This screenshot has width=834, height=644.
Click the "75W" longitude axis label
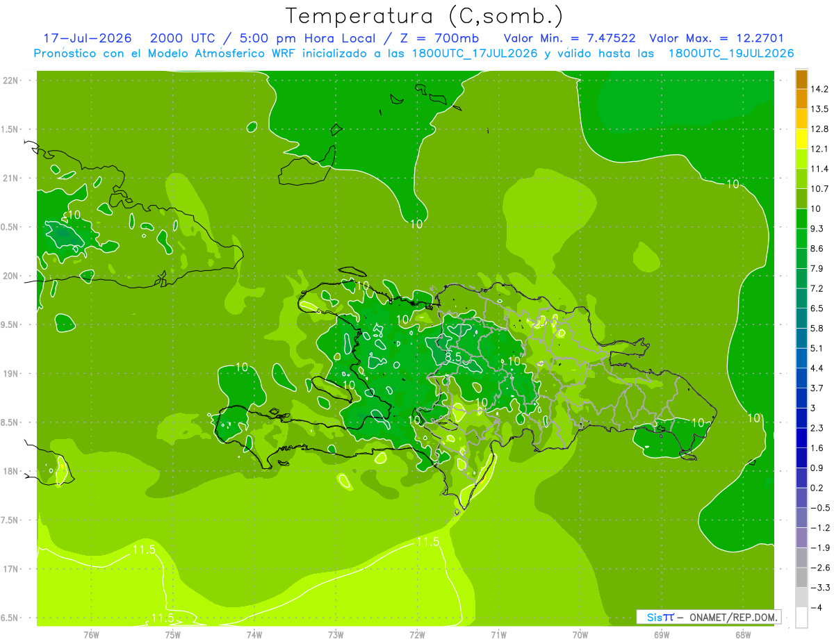tap(173, 634)
